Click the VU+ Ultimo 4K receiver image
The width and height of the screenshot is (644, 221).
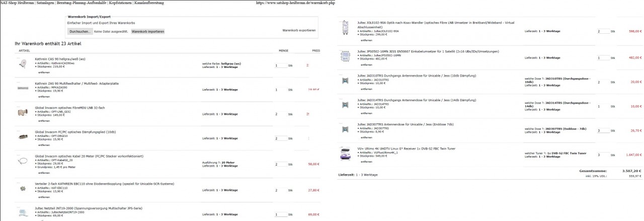[x=345, y=153]
